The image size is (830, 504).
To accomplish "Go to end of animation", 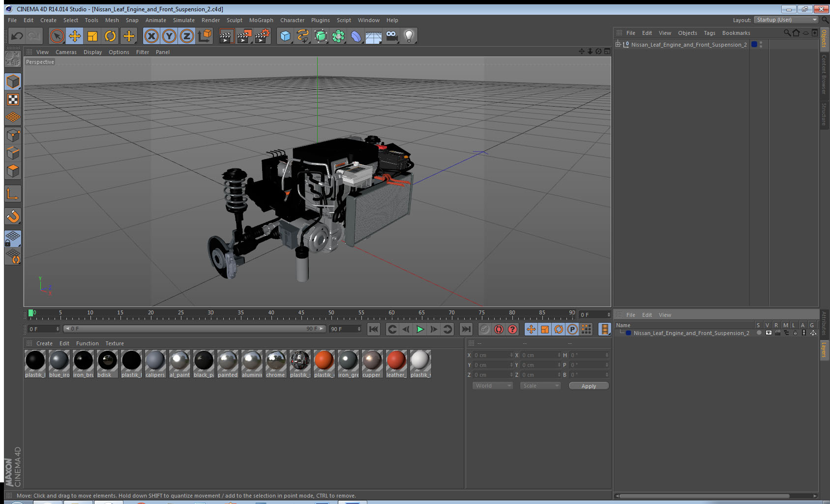I will pos(466,329).
